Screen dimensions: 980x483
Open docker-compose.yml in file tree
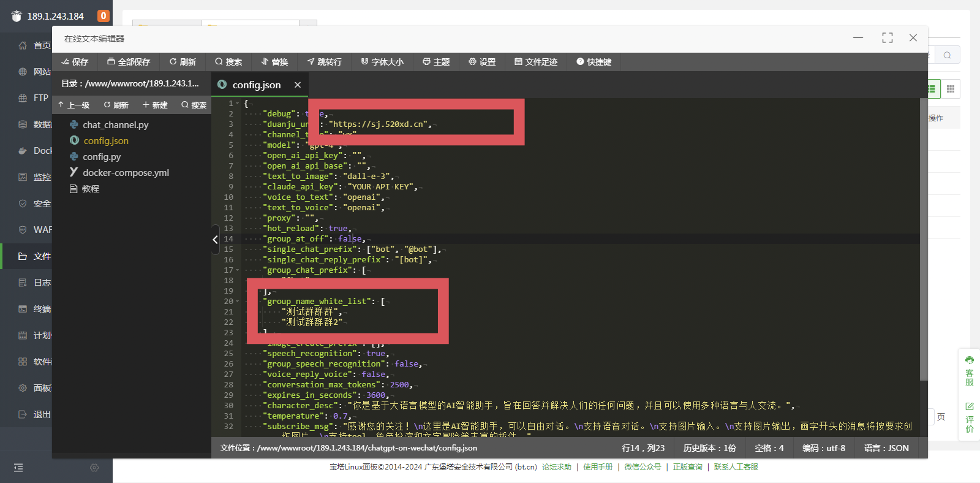(x=126, y=172)
